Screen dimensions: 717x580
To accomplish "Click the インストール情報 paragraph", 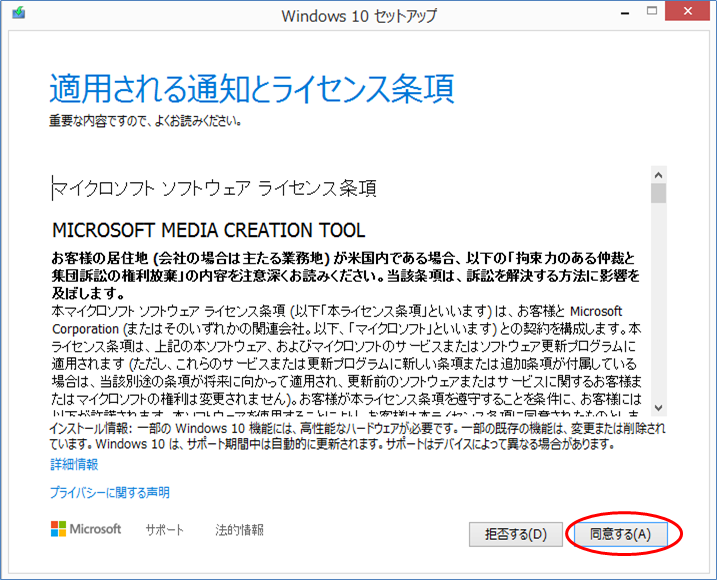I will (x=357, y=436).
